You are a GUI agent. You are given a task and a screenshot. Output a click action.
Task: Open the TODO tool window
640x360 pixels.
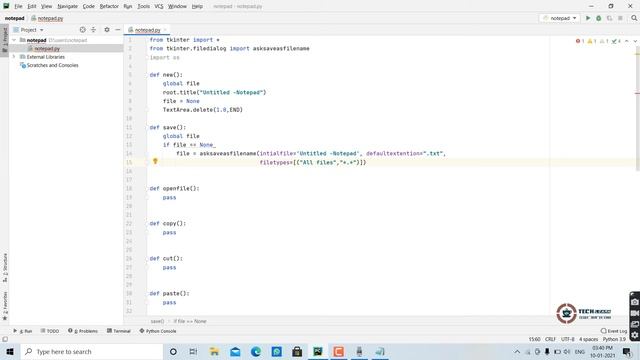click(50, 331)
